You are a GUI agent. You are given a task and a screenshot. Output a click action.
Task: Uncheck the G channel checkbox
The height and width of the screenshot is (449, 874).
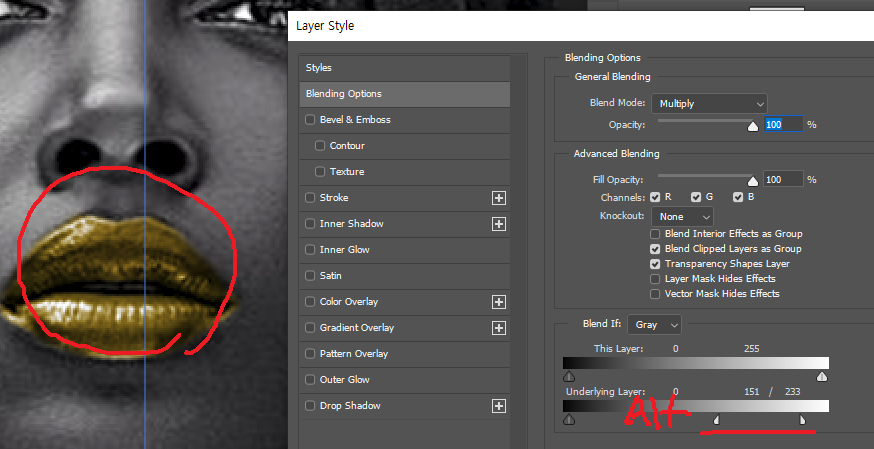696,197
